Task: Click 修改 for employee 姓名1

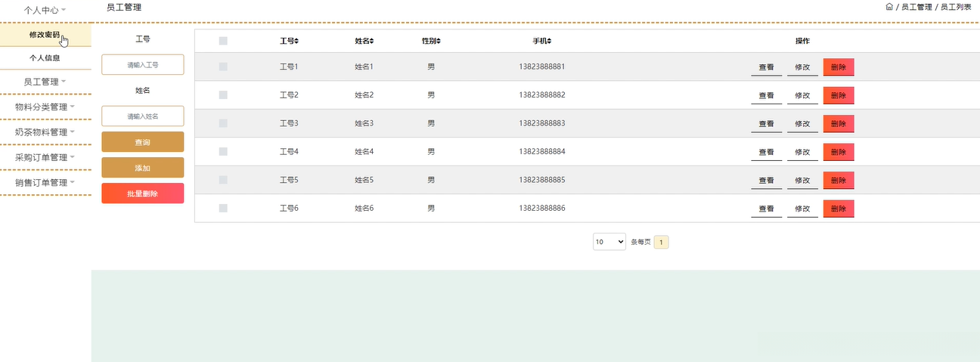Action: pos(803,67)
